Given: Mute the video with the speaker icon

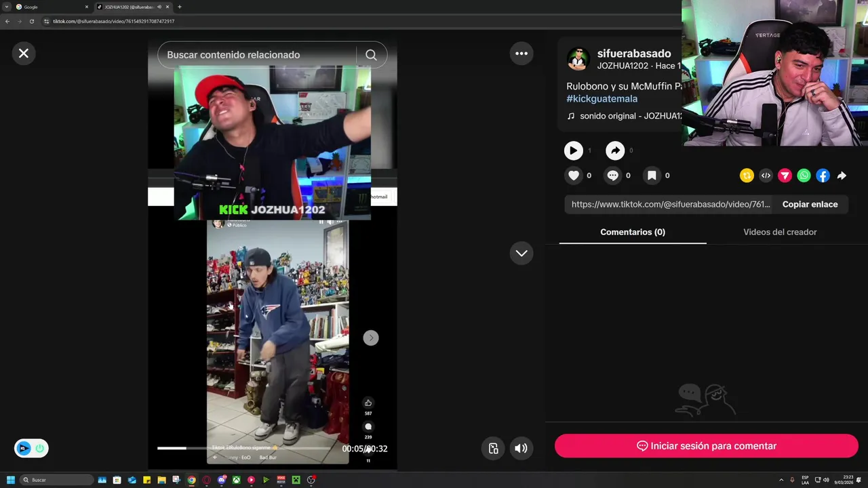Looking at the screenshot, I should [x=521, y=448].
